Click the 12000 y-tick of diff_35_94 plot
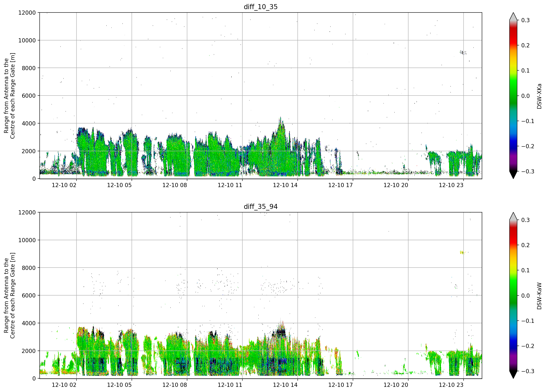The height and width of the screenshot is (392, 546). [x=27, y=213]
